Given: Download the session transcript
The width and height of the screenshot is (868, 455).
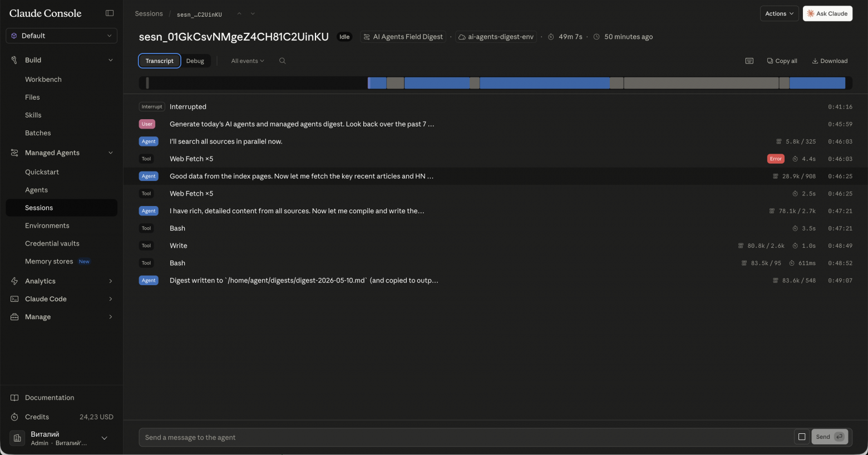Looking at the screenshot, I should [830, 61].
